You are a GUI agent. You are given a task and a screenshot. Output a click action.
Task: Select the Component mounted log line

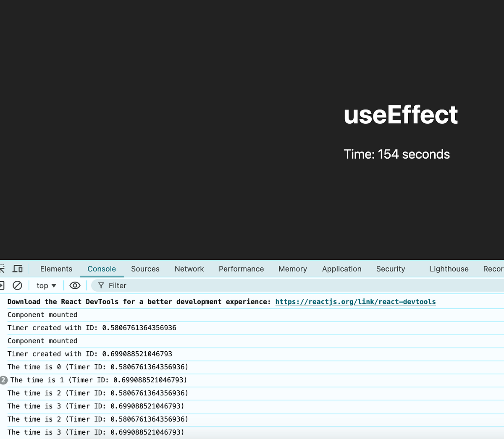tap(42, 315)
